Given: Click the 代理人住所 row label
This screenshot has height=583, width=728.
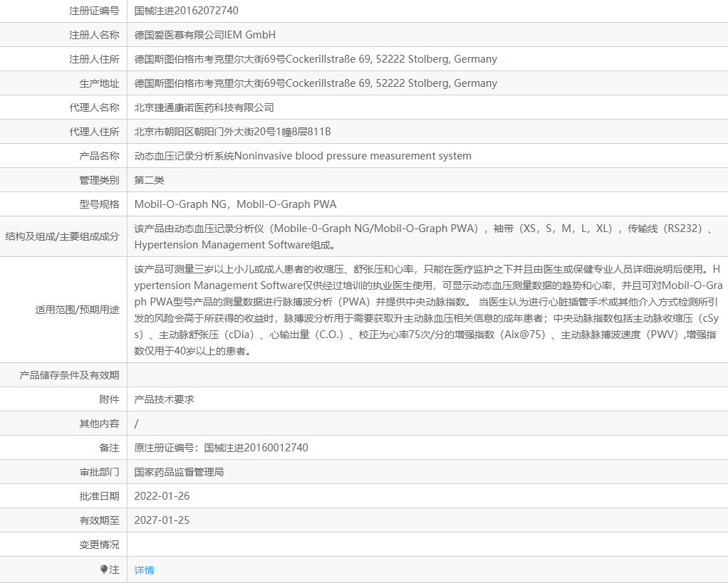Looking at the screenshot, I should (x=94, y=132).
